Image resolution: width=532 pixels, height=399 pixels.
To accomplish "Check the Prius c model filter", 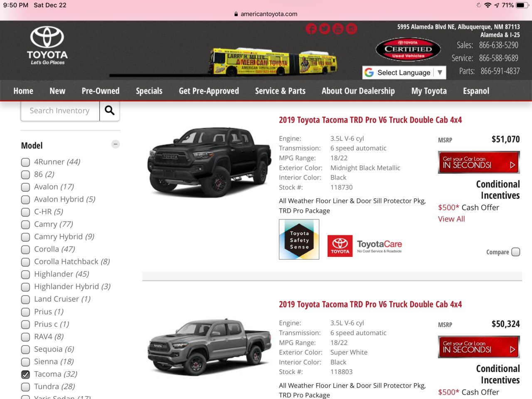I will tap(26, 324).
